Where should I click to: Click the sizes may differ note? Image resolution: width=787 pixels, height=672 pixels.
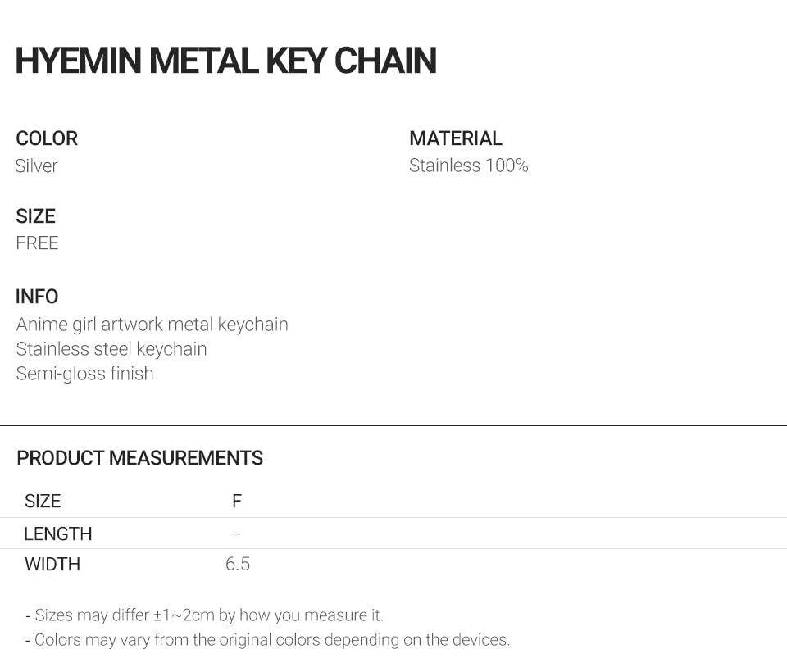click(204, 615)
